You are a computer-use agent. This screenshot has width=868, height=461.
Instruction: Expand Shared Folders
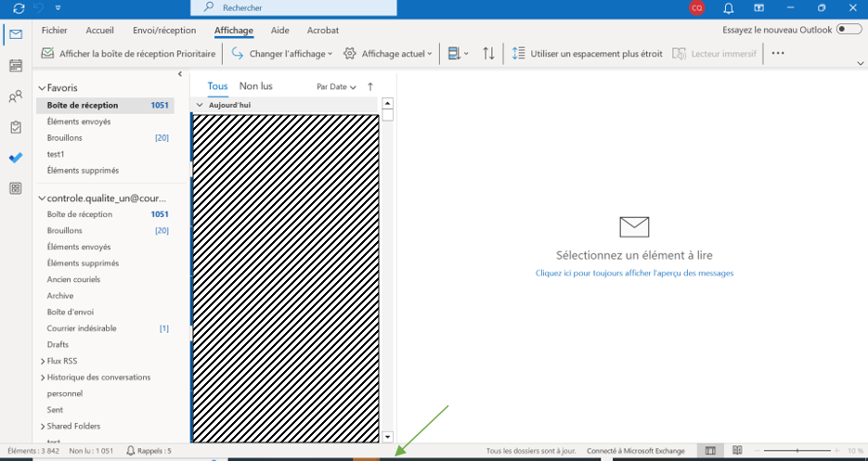43,427
